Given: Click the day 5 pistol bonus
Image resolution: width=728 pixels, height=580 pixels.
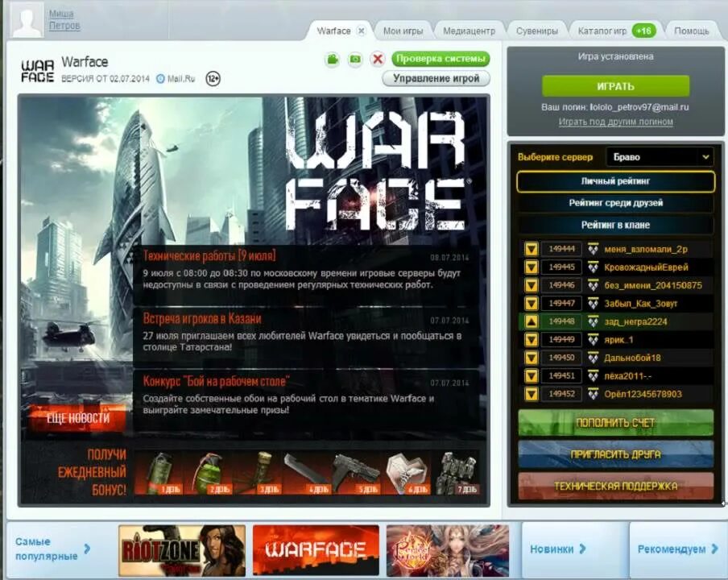Looking at the screenshot, I should 356,473.
